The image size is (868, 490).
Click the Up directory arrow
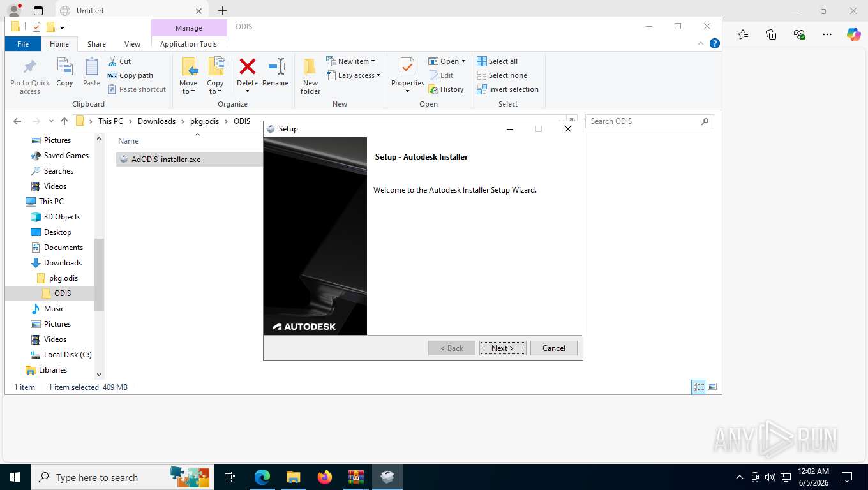[x=64, y=121]
